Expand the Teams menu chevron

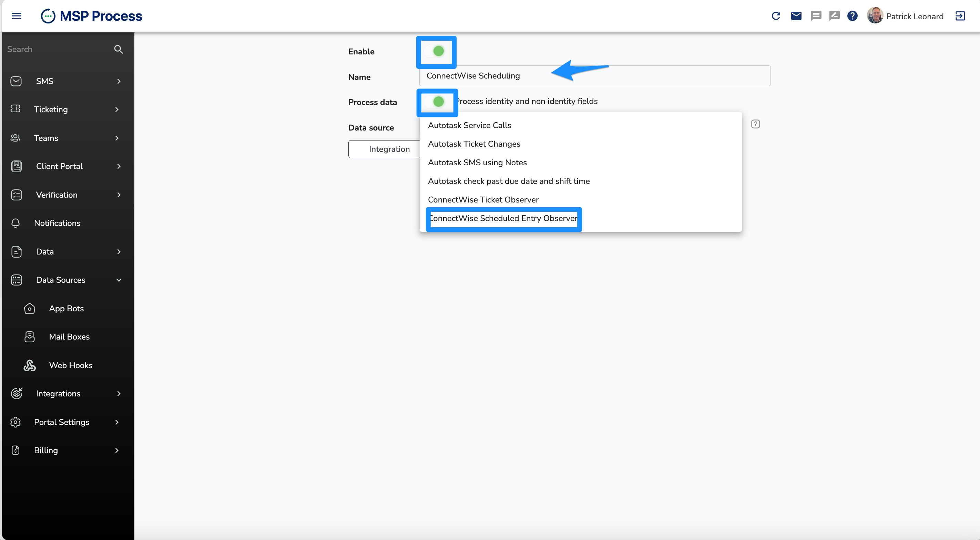(117, 138)
